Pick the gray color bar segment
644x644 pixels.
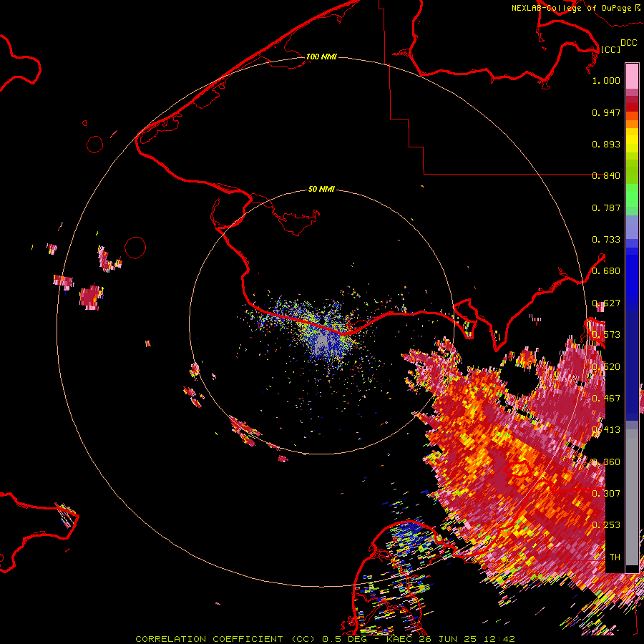click(x=632, y=497)
